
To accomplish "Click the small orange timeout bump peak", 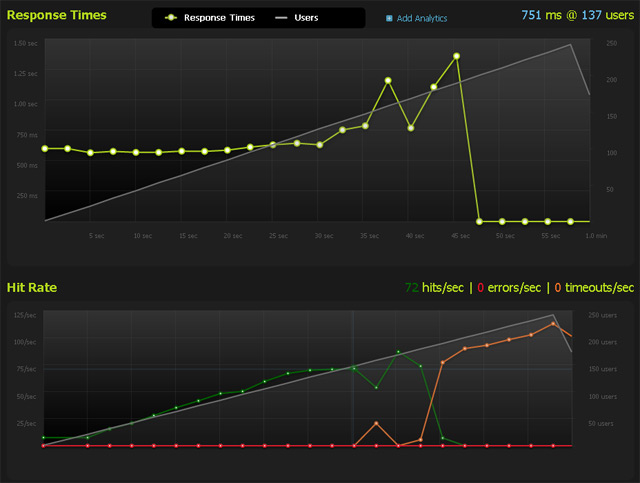I will pos(376,424).
